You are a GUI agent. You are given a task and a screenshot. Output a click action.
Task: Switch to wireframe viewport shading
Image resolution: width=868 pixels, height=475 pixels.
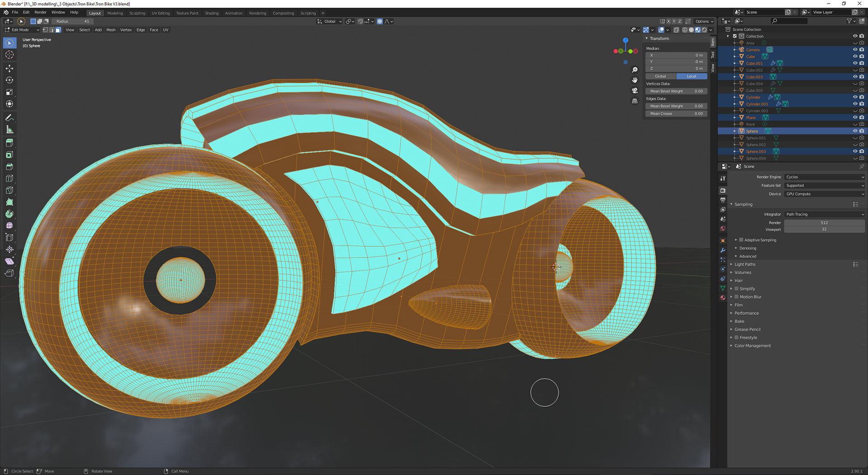click(x=685, y=30)
